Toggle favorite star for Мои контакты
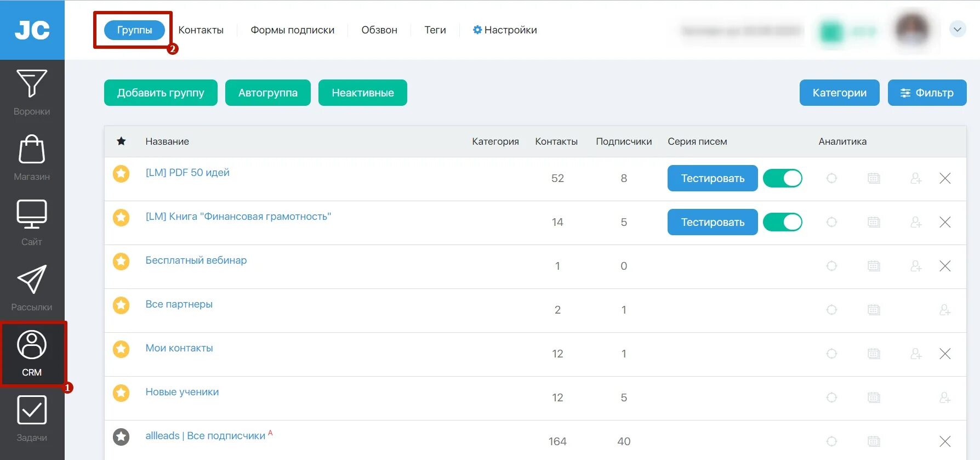The width and height of the screenshot is (980, 460). pyautogui.click(x=121, y=349)
